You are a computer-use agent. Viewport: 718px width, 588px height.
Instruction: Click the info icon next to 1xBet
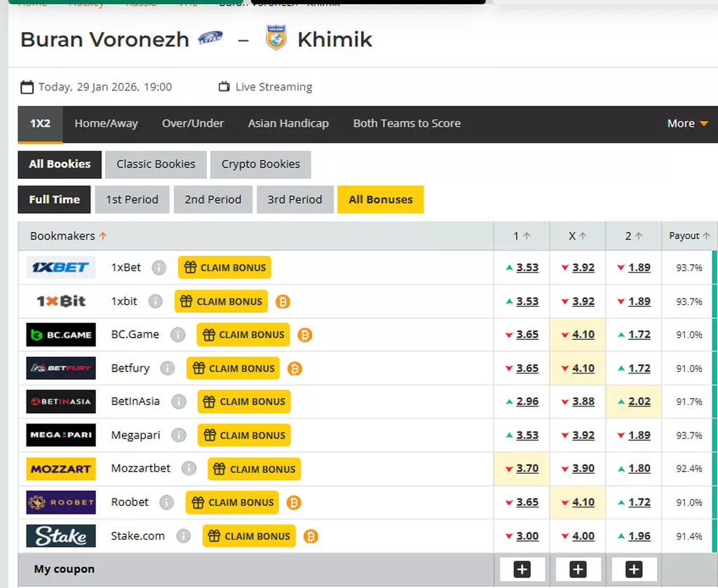point(159,268)
